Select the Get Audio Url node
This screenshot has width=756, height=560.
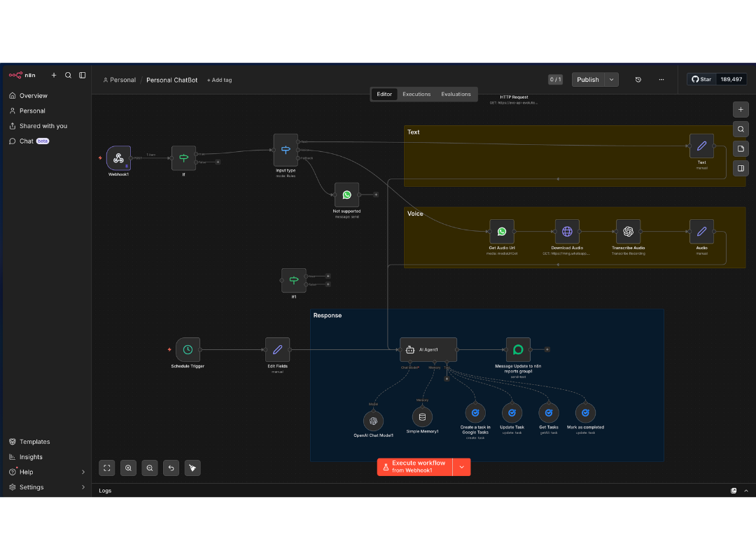pos(502,232)
